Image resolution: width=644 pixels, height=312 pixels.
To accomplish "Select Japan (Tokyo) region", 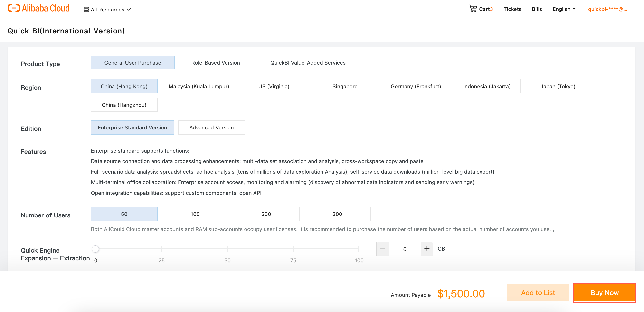I will [x=558, y=86].
